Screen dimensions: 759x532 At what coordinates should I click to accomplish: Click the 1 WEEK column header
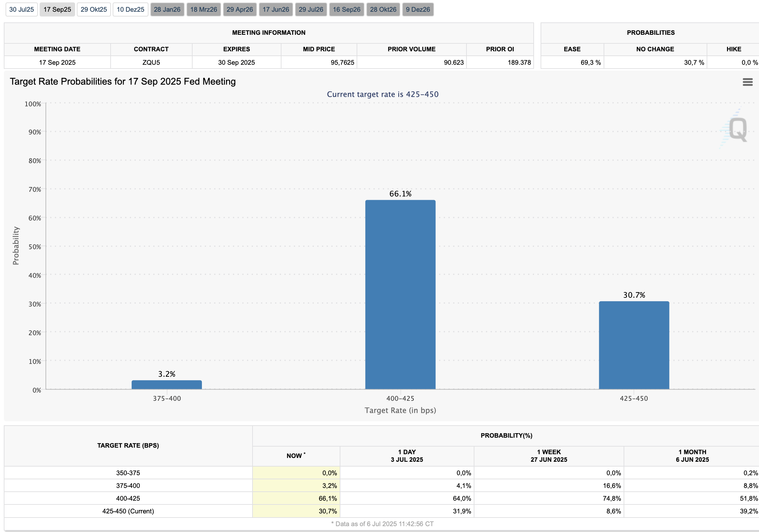click(548, 456)
